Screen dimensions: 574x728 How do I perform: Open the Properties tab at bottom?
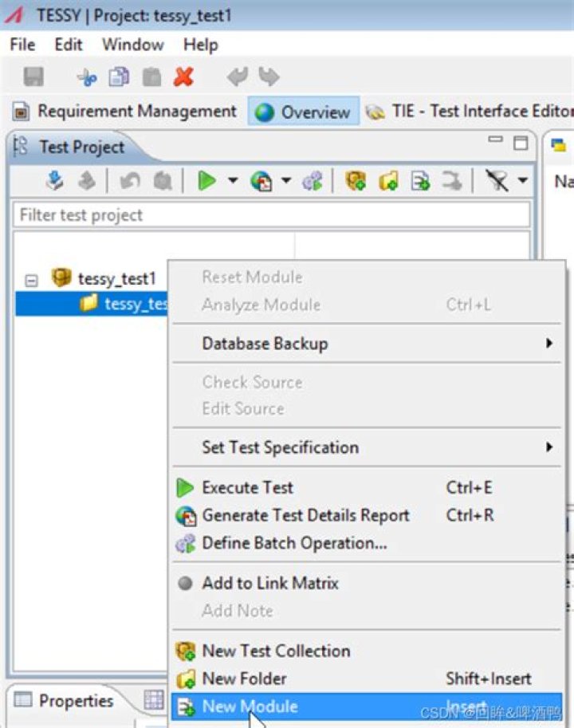click(65, 701)
